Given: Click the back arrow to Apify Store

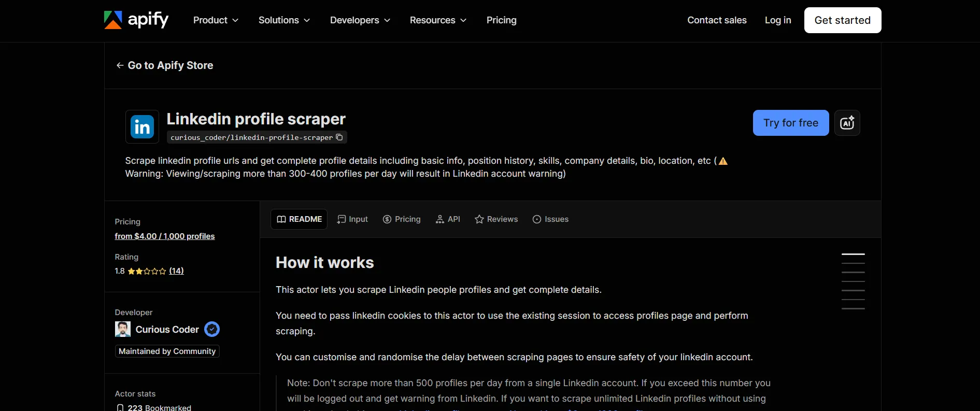Looking at the screenshot, I should pos(120,65).
